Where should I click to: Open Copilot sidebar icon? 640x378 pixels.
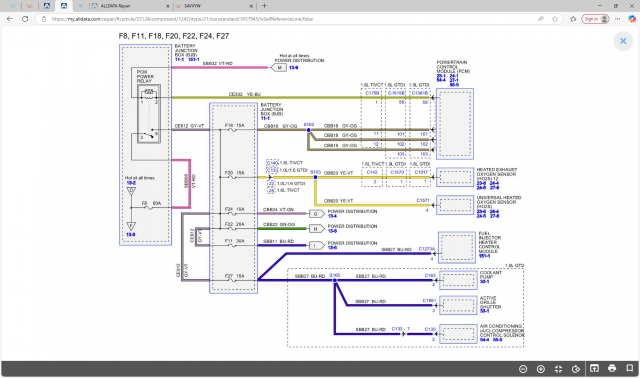(x=632, y=19)
